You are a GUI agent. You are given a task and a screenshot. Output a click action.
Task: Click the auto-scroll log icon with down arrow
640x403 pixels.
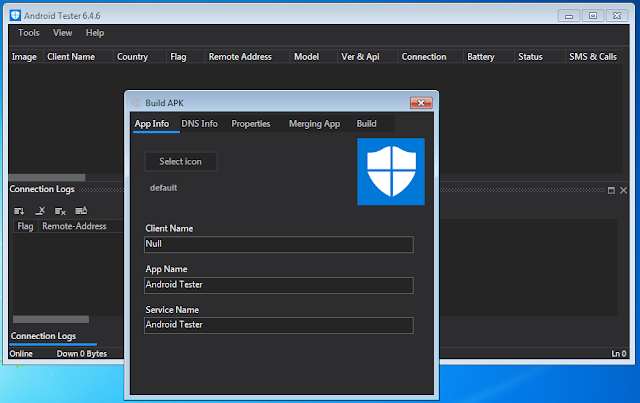pos(19,211)
